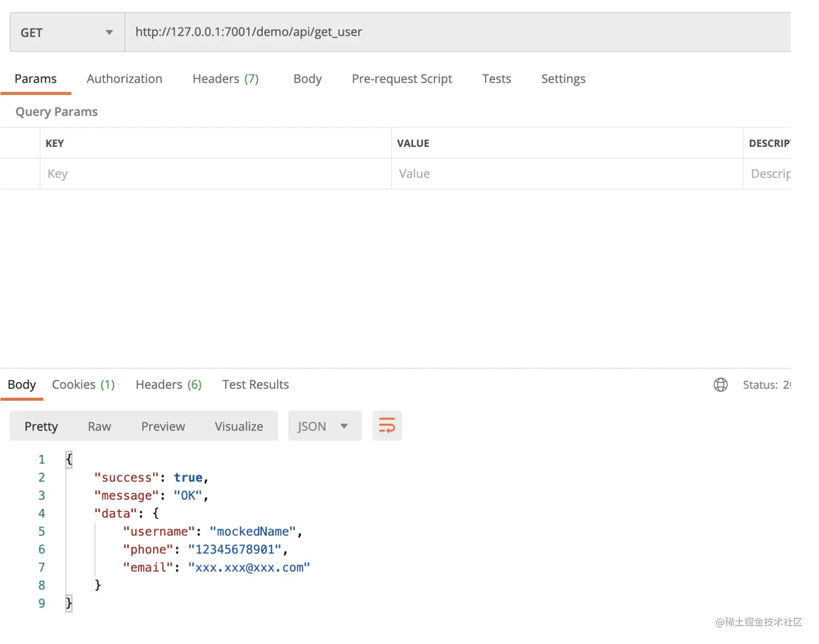Image resolution: width=819 pixels, height=644 pixels.
Task: Select the Preview response view
Action: (x=163, y=426)
